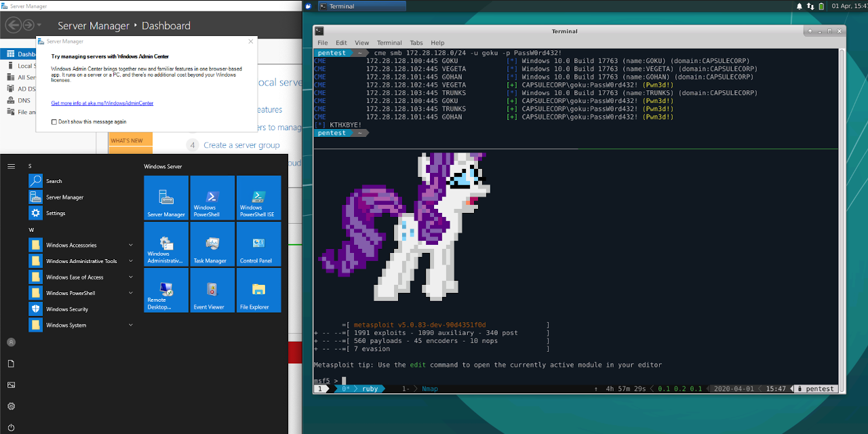868x434 pixels.
Task: Open the Edit menu in Terminal
Action: point(341,43)
